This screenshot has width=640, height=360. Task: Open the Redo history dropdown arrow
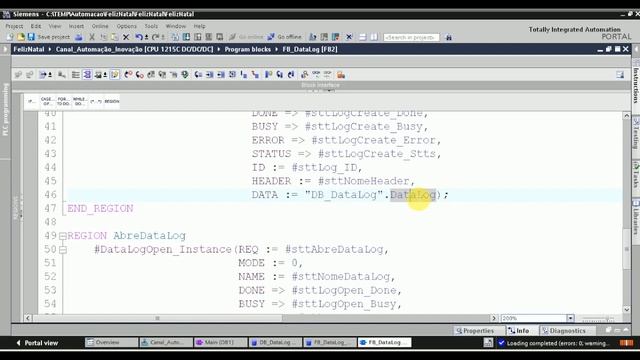coord(163,37)
